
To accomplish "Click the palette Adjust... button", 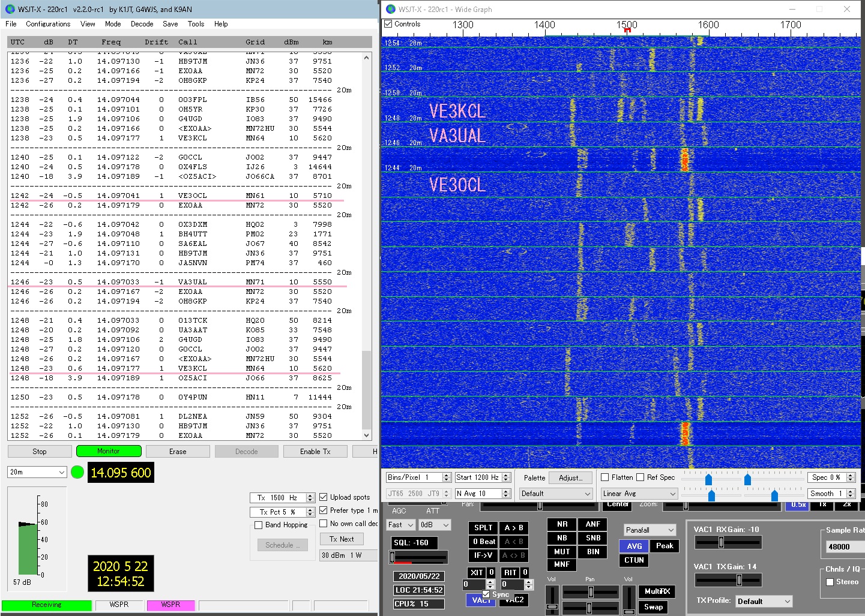I will tap(570, 477).
